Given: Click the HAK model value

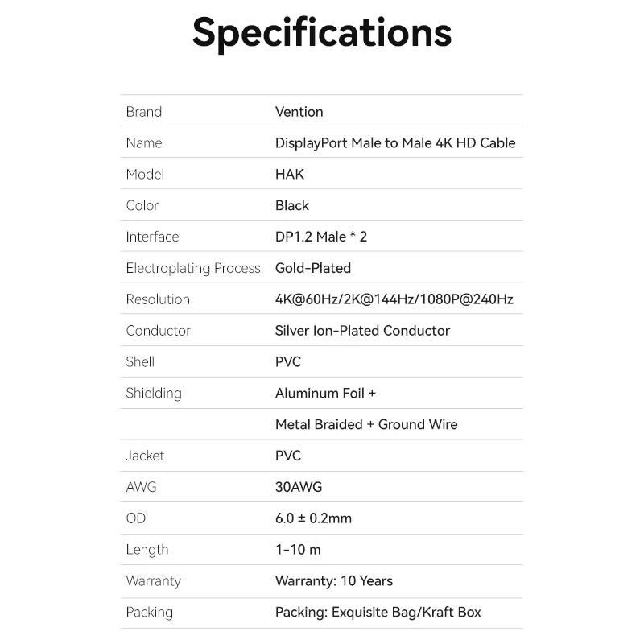Looking at the screenshot, I should (x=290, y=175).
